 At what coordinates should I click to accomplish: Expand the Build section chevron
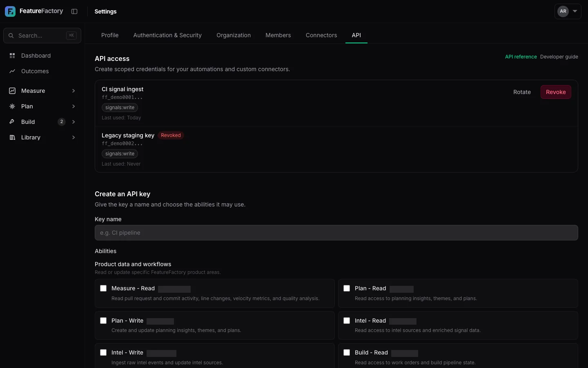pos(73,122)
